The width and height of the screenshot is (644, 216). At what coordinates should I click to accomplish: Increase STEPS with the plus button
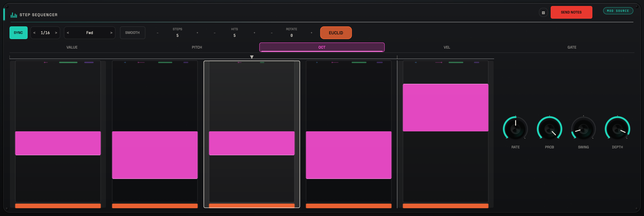click(x=197, y=33)
